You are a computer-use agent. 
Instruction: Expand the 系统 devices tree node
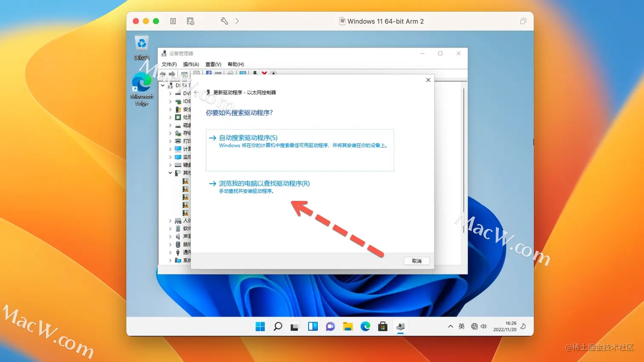point(170,260)
